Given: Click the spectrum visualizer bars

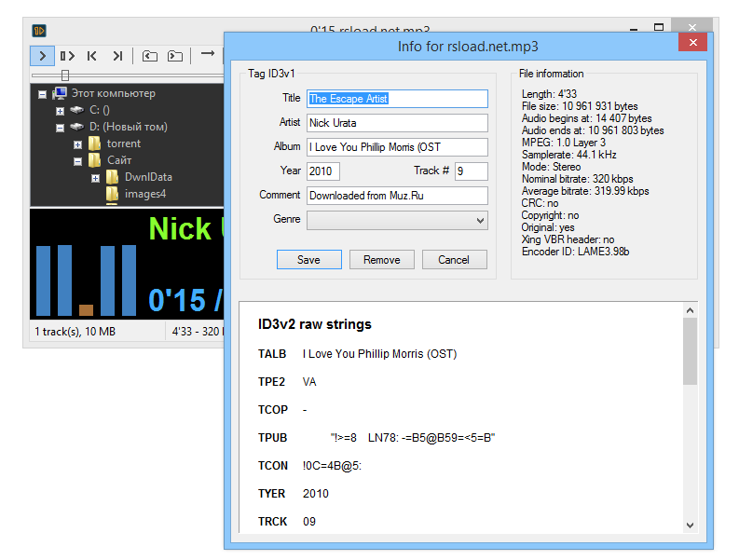Looking at the screenshot, I should (87, 280).
